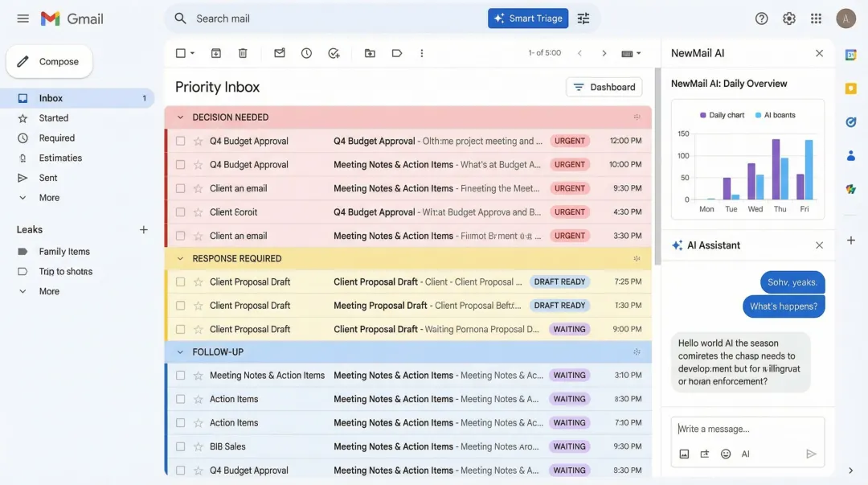868x485 pixels.
Task: Collapse the DECISION NEEDED section
Action: click(x=181, y=117)
